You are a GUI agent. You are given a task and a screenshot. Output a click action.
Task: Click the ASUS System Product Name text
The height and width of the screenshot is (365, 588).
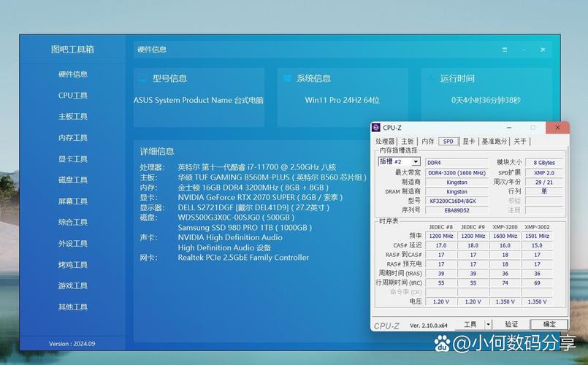coord(199,100)
